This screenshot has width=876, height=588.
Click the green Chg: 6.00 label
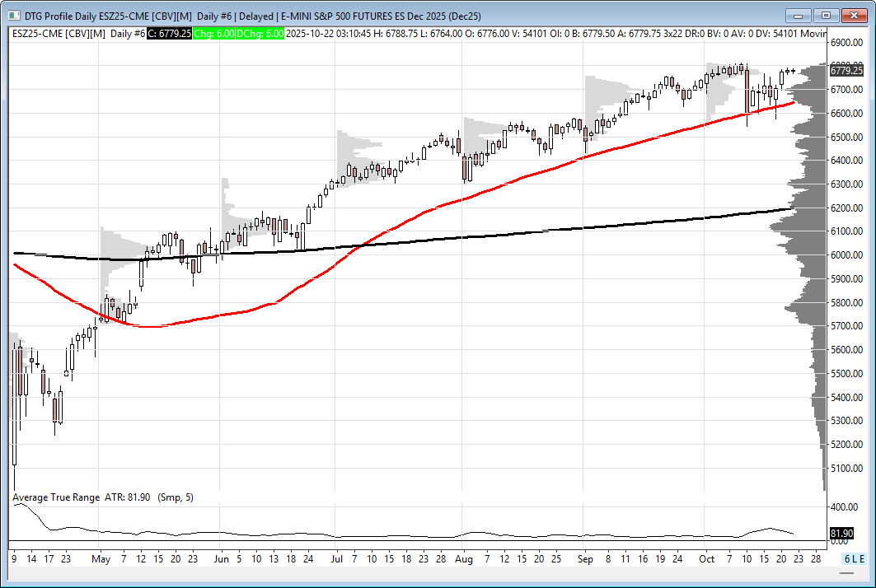click(215, 33)
